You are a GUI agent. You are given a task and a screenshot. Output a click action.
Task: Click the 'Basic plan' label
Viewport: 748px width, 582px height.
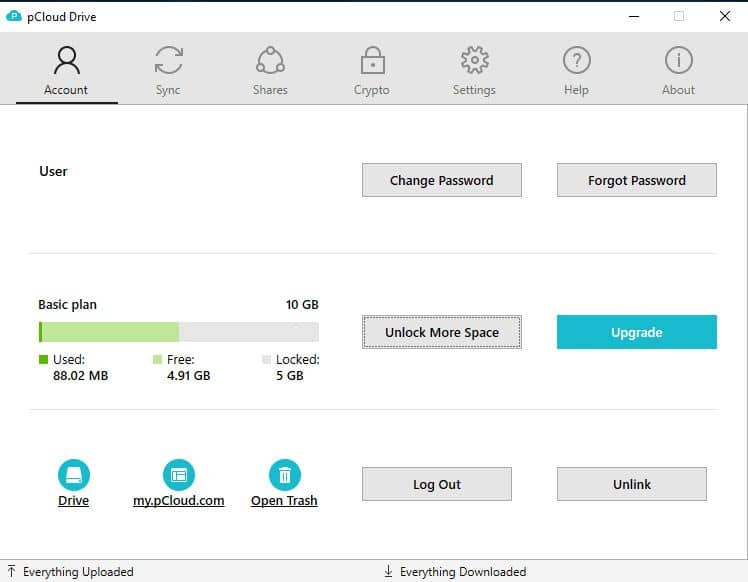(x=67, y=304)
